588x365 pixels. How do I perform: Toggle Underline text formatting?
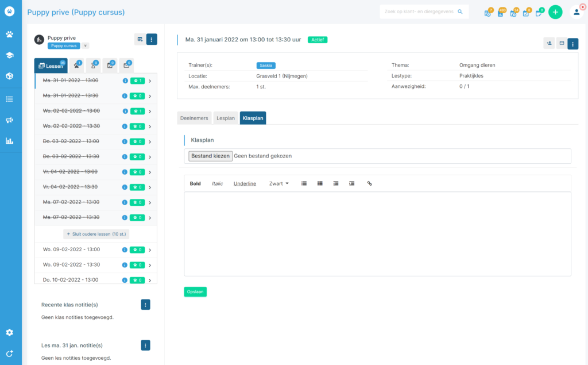245,183
